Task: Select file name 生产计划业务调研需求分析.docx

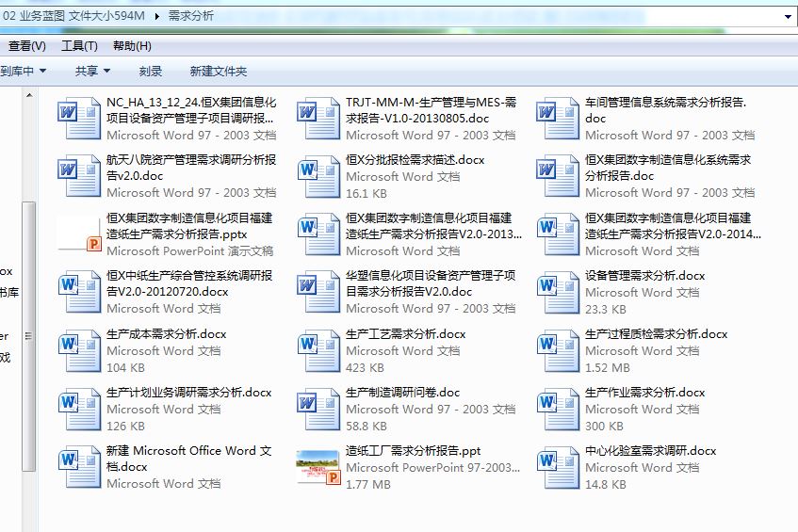Action: (x=188, y=393)
